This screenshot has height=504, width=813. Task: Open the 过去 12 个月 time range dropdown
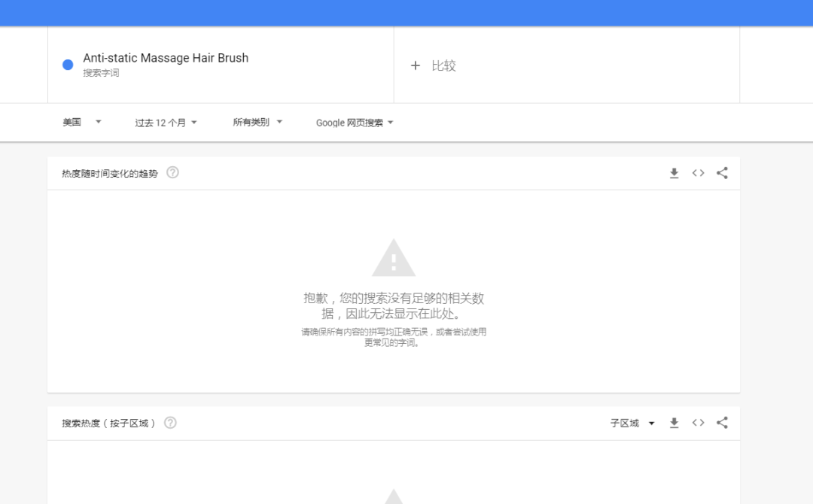(166, 123)
